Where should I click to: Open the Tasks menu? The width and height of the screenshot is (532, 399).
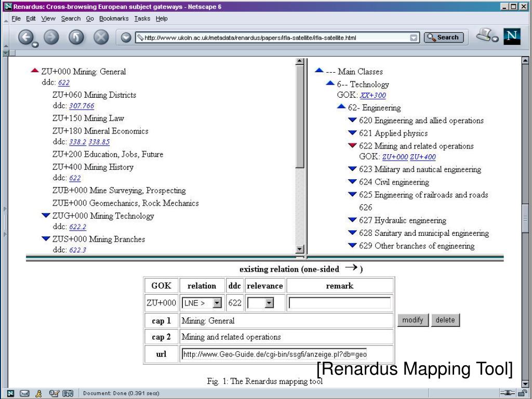(x=142, y=19)
